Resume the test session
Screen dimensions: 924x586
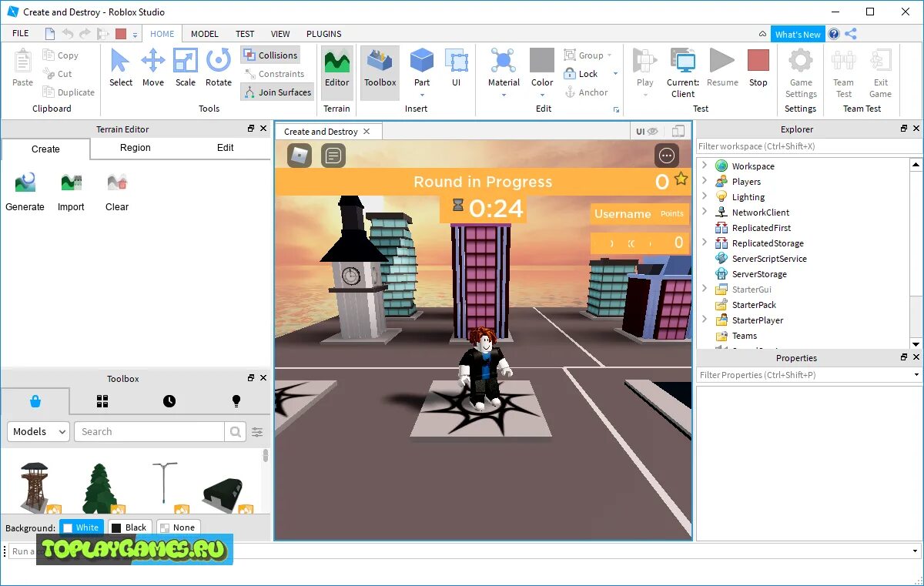(721, 67)
